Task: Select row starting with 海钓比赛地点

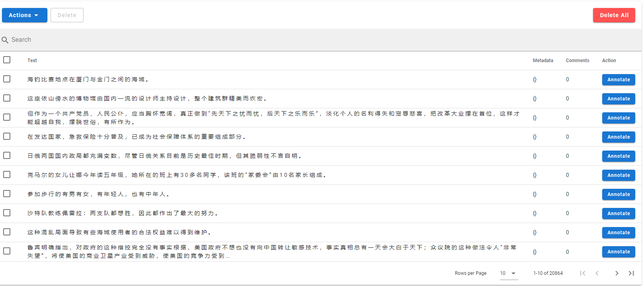Action: pos(7,79)
